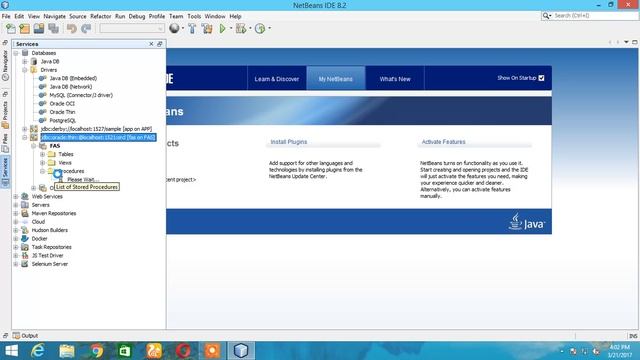The height and width of the screenshot is (360, 640).
Task: Expand the Java DB tree node
Action: [x=25, y=62]
